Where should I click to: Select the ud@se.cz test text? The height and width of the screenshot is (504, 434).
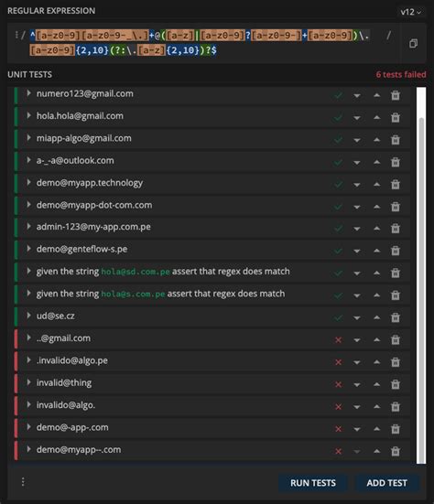pyautogui.click(x=55, y=316)
